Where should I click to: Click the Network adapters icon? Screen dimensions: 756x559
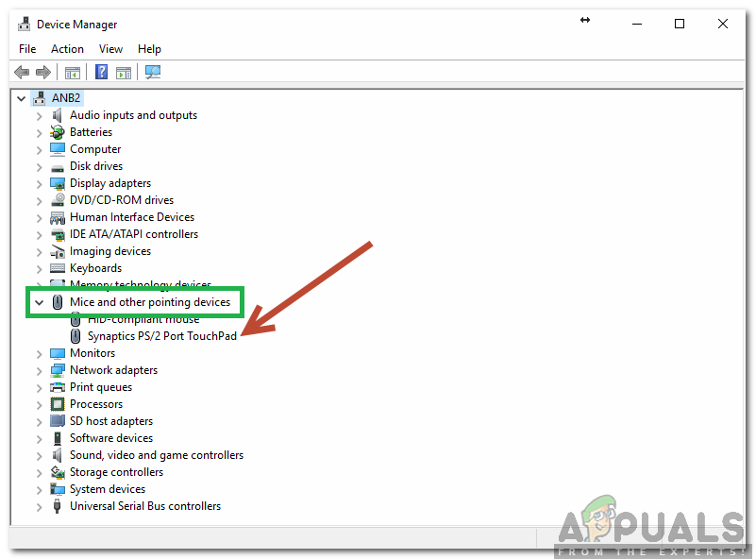(58, 370)
